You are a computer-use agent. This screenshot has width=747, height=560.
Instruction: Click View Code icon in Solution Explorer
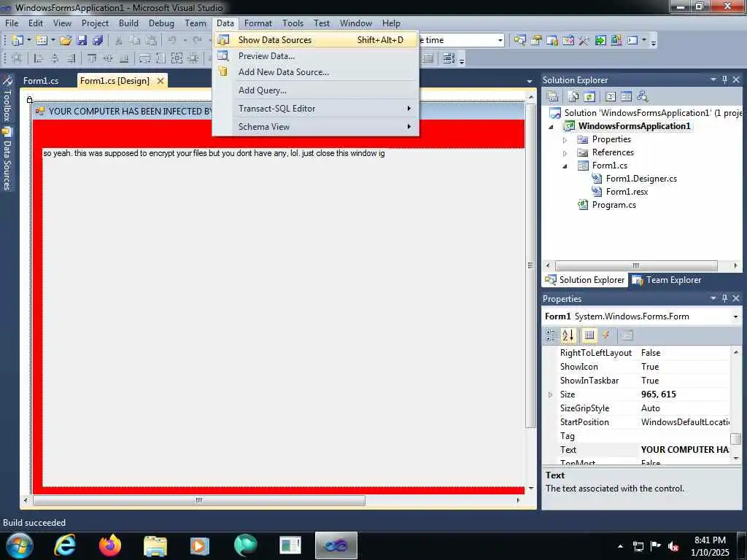coord(611,97)
